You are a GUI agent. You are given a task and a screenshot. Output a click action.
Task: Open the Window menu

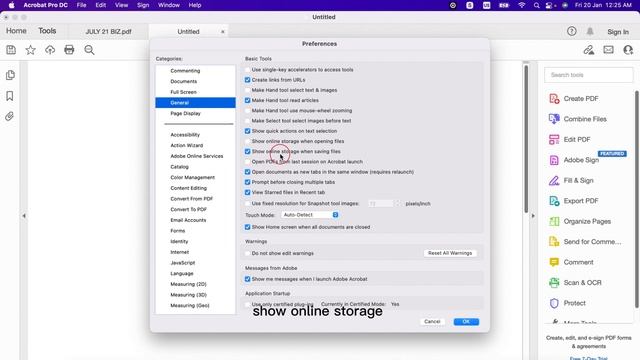(x=169, y=5)
